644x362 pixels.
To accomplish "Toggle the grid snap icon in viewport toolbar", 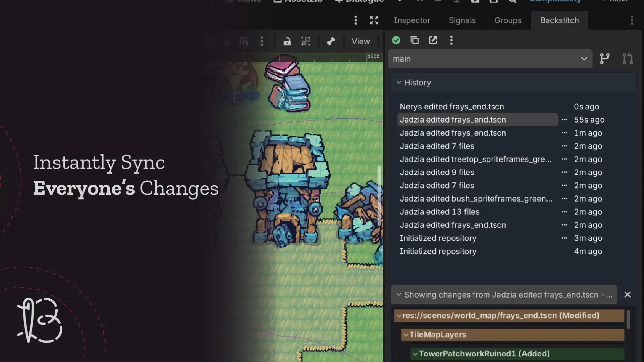I will 243,41.
